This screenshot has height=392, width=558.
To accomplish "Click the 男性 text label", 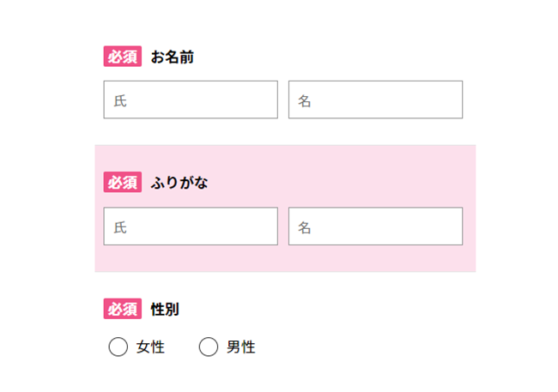I will tap(241, 347).
